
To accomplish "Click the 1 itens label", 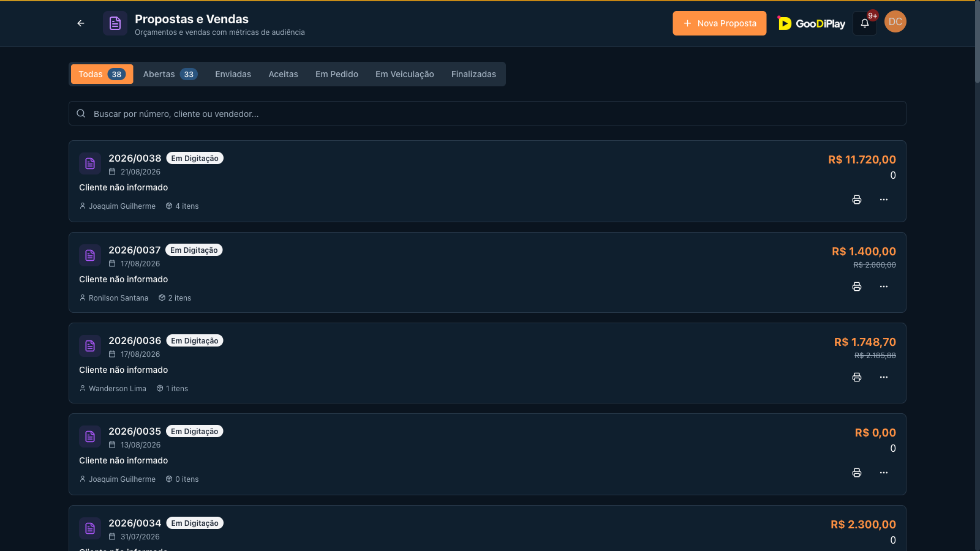I will [x=177, y=389].
